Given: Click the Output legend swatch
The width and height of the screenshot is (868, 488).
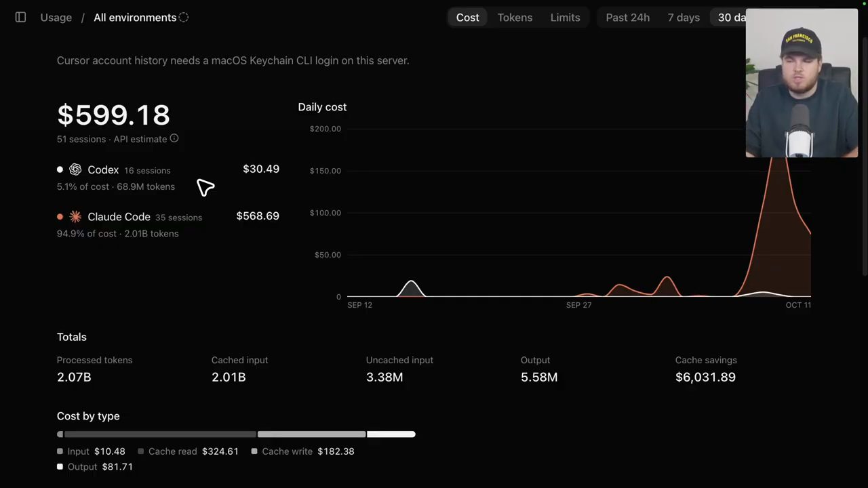Looking at the screenshot, I should (x=60, y=467).
